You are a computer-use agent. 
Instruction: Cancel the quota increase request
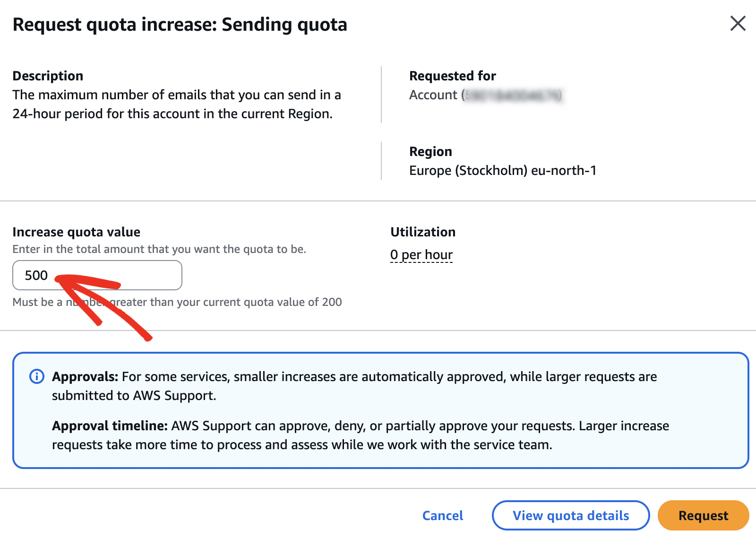pyautogui.click(x=443, y=515)
